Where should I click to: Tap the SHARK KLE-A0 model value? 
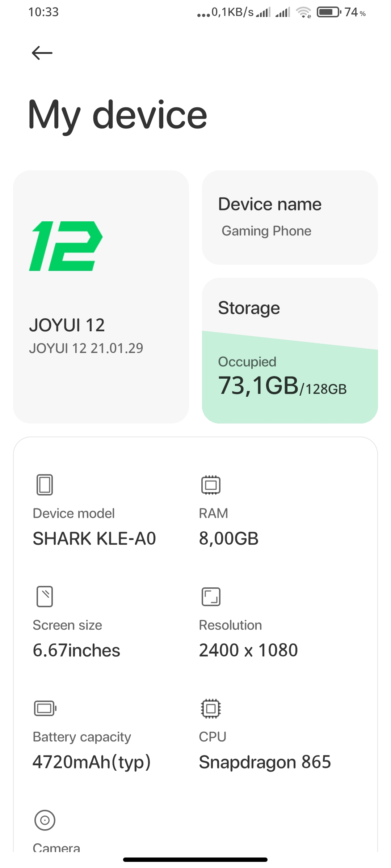[94, 539]
